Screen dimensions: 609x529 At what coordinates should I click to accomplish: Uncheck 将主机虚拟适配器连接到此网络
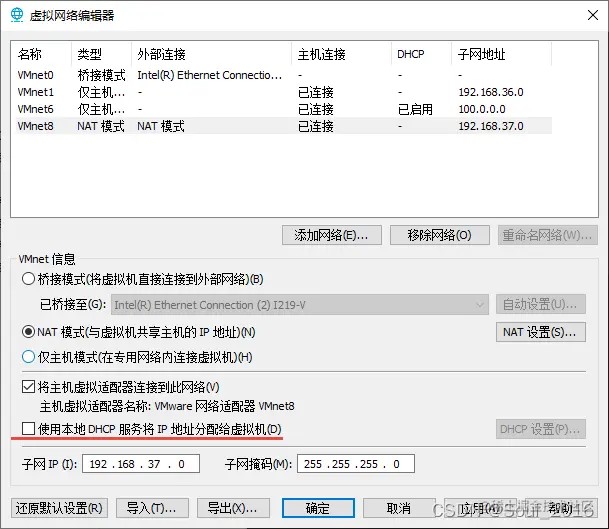click(x=28, y=387)
